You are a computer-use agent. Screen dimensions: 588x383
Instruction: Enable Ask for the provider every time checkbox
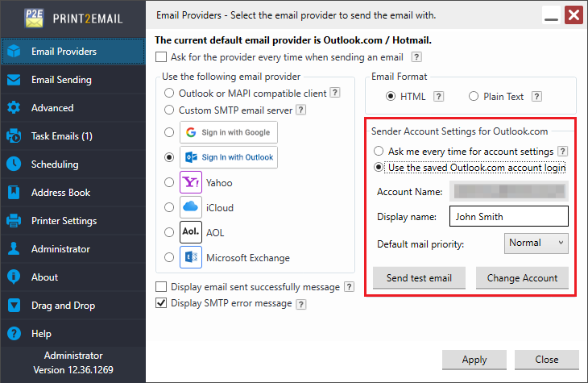coord(161,57)
